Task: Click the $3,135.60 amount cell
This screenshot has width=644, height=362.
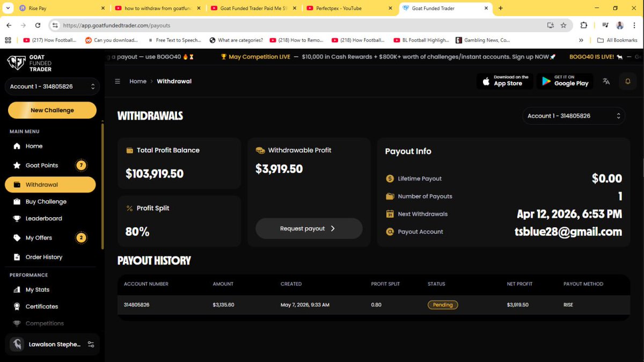Action: [x=223, y=305]
